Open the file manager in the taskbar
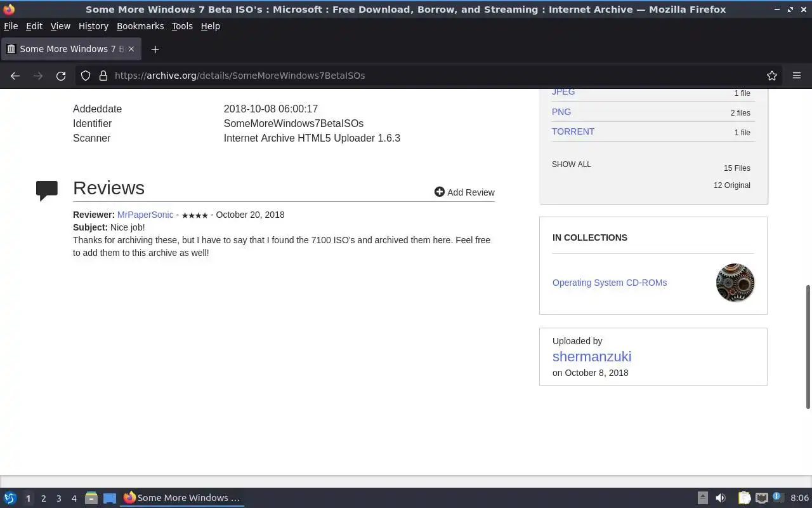Viewport: 812px width, 508px height. point(91,498)
